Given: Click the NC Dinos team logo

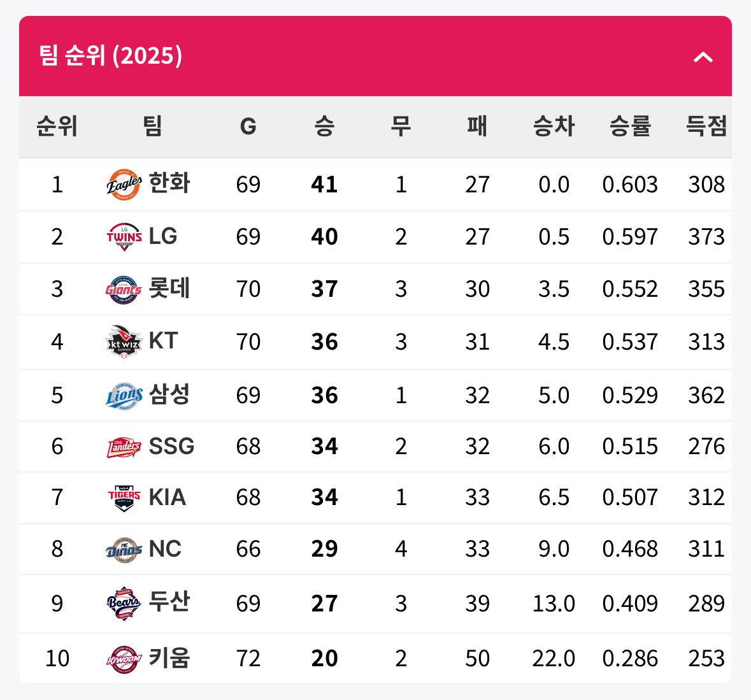Looking at the screenshot, I should [124, 549].
